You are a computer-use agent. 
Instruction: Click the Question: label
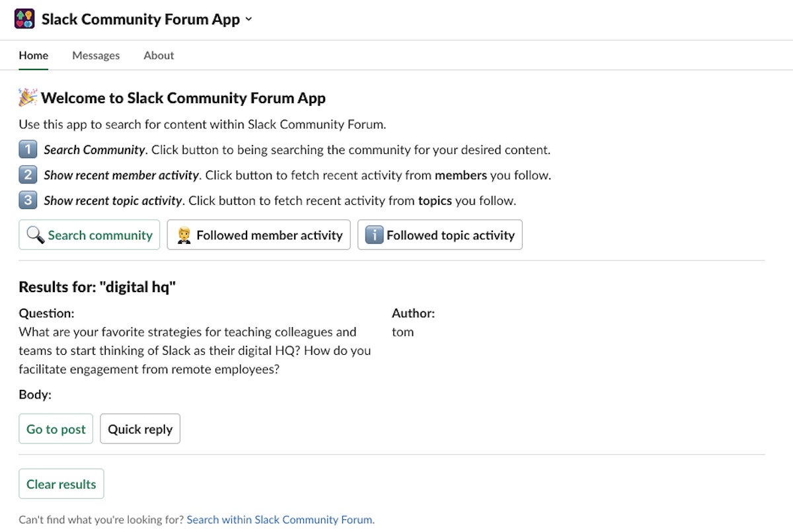(46, 313)
